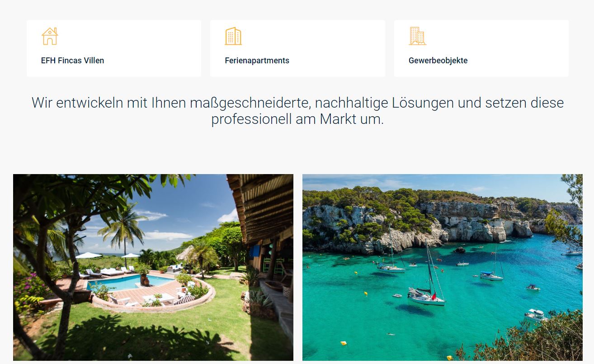
Task: Click the white motorboat at lower right
Action: (x=535, y=315)
